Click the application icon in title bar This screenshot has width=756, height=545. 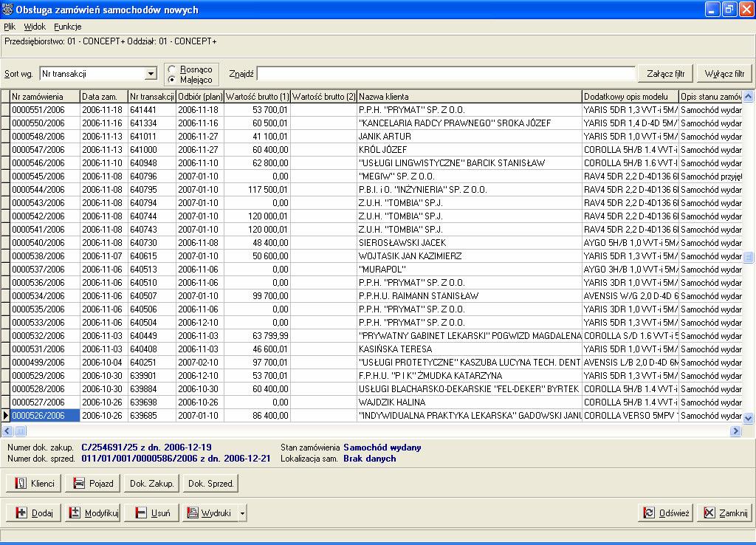pos(7,9)
